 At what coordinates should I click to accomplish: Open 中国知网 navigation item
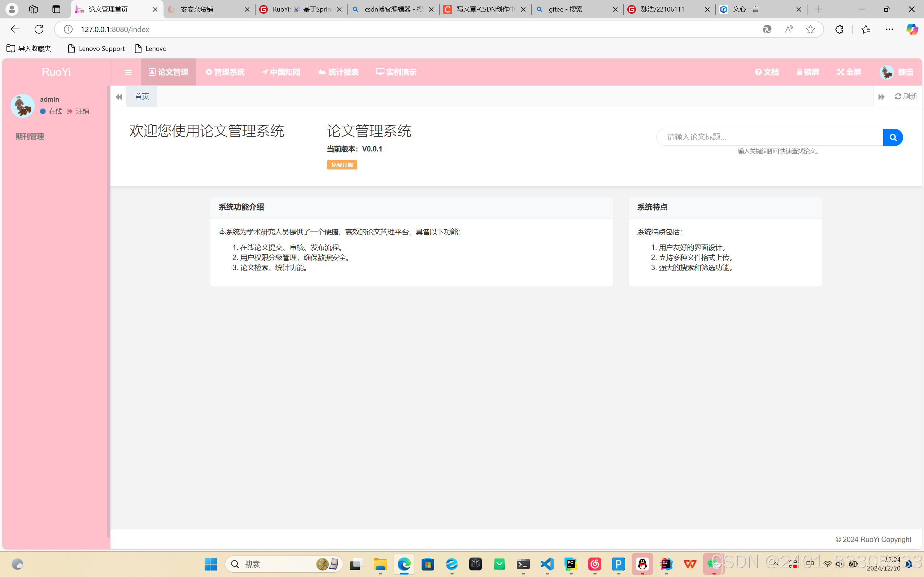click(x=281, y=72)
